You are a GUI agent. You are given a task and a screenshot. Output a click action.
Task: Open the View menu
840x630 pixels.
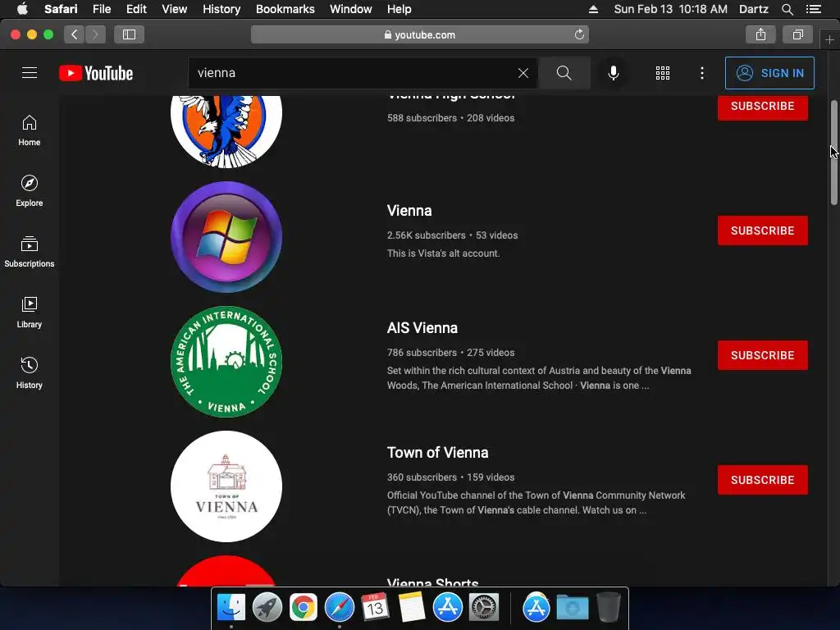point(174,9)
